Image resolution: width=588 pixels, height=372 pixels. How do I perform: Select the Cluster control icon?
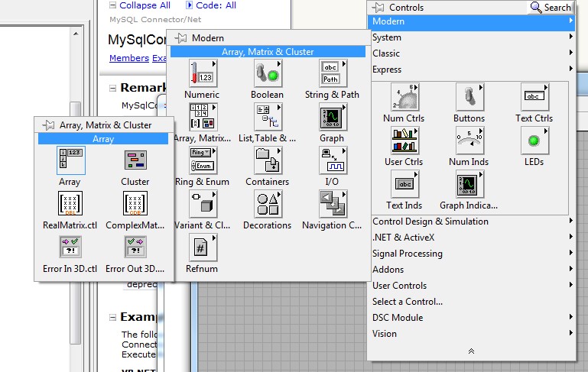click(135, 160)
